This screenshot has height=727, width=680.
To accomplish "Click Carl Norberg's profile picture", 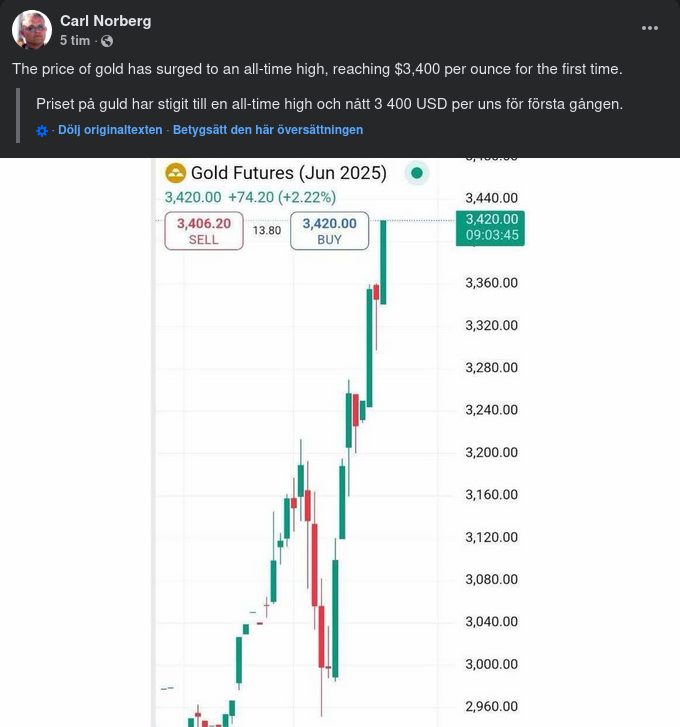I will 32,30.
